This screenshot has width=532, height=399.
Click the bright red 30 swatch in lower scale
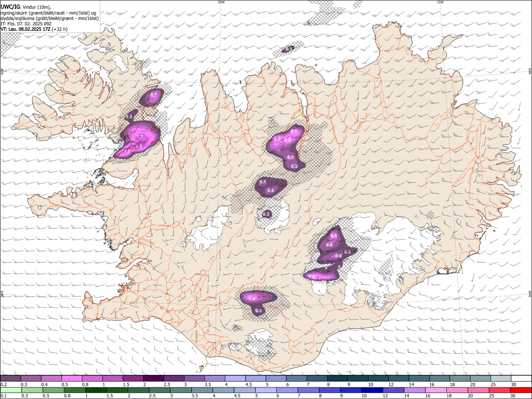click(521, 390)
